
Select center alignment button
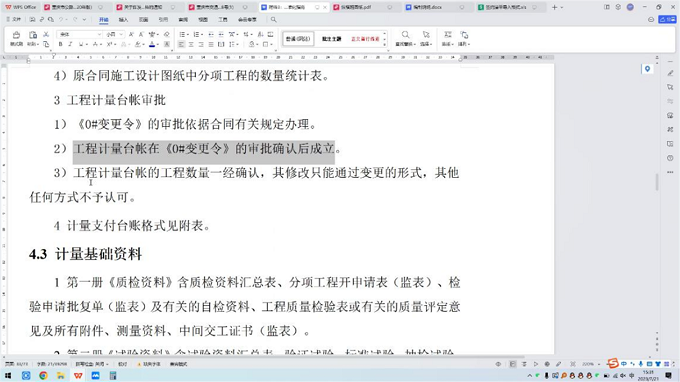click(191, 44)
